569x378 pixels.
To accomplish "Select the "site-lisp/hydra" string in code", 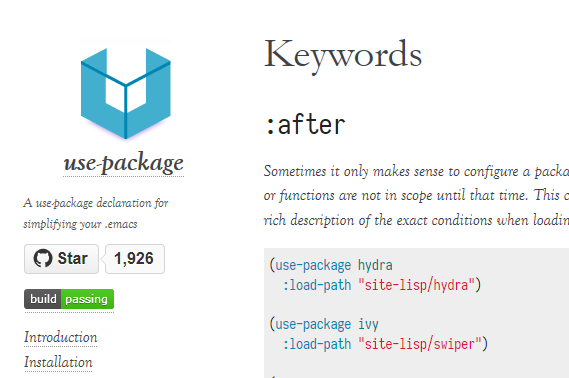I will click(416, 285).
